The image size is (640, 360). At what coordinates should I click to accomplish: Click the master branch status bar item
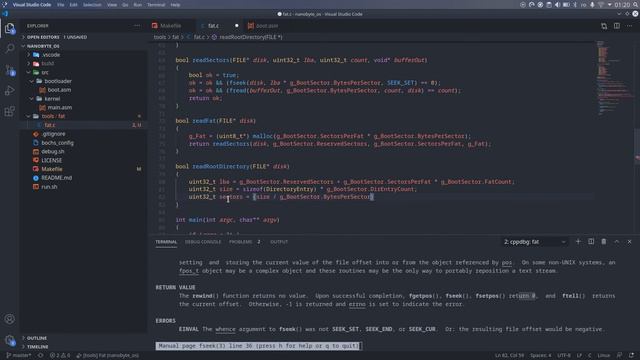point(19,356)
